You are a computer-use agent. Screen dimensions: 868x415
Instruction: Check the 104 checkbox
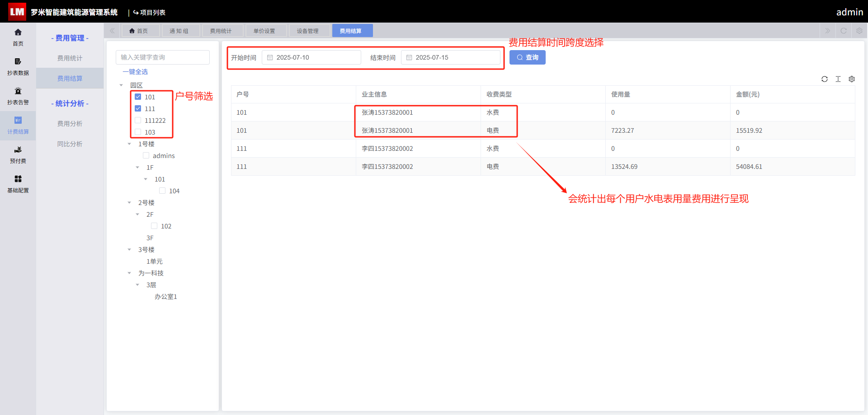tap(162, 191)
